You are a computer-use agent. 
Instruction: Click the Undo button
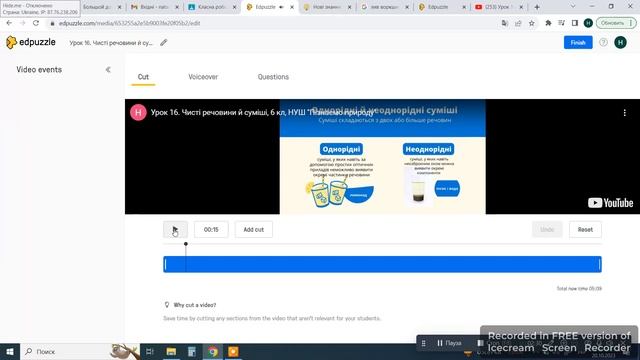click(547, 229)
